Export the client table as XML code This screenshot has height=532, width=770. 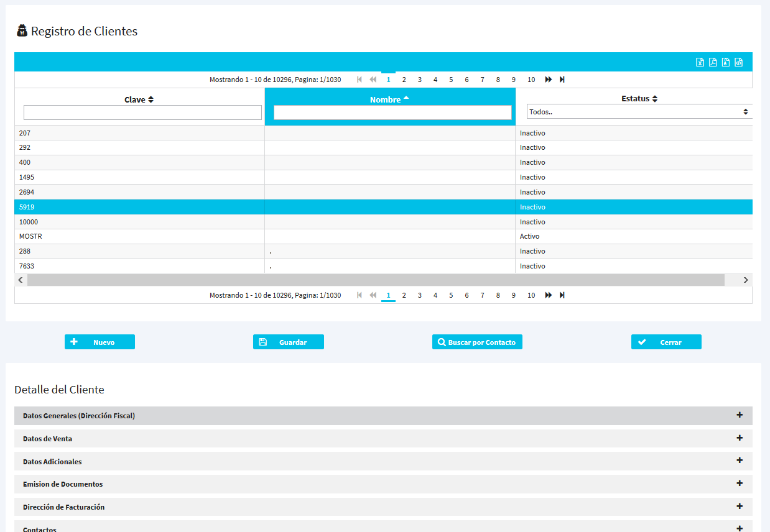739,62
